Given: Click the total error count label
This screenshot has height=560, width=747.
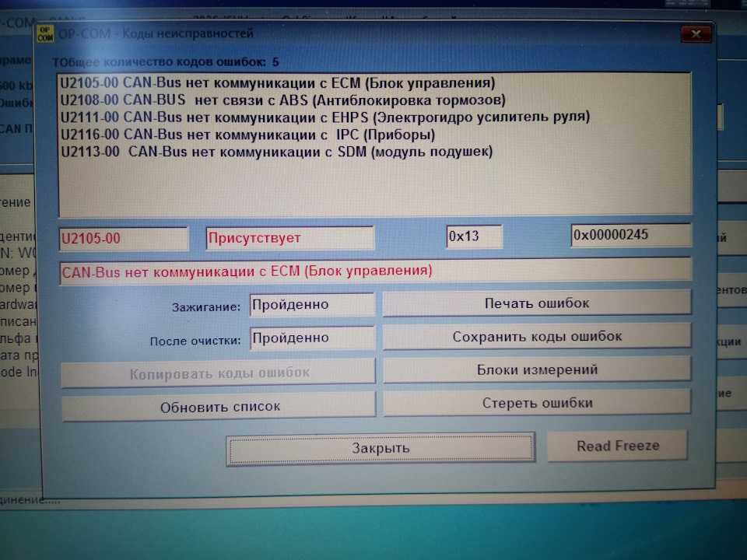Looking at the screenshot, I should pyautogui.click(x=165, y=62).
